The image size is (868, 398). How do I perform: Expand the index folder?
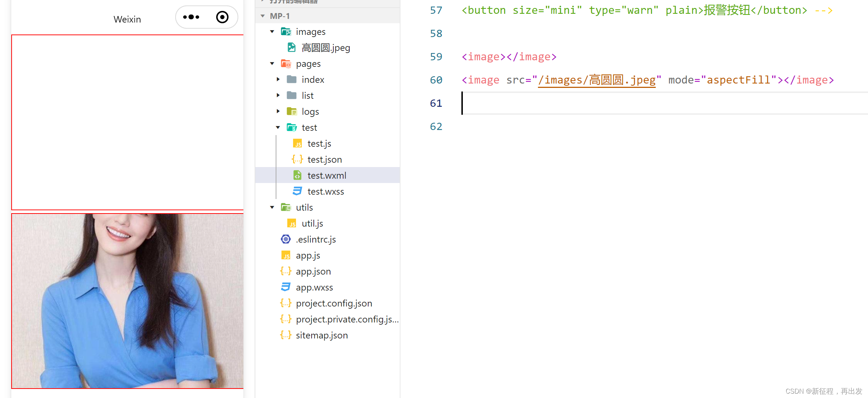pyautogui.click(x=278, y=80)
